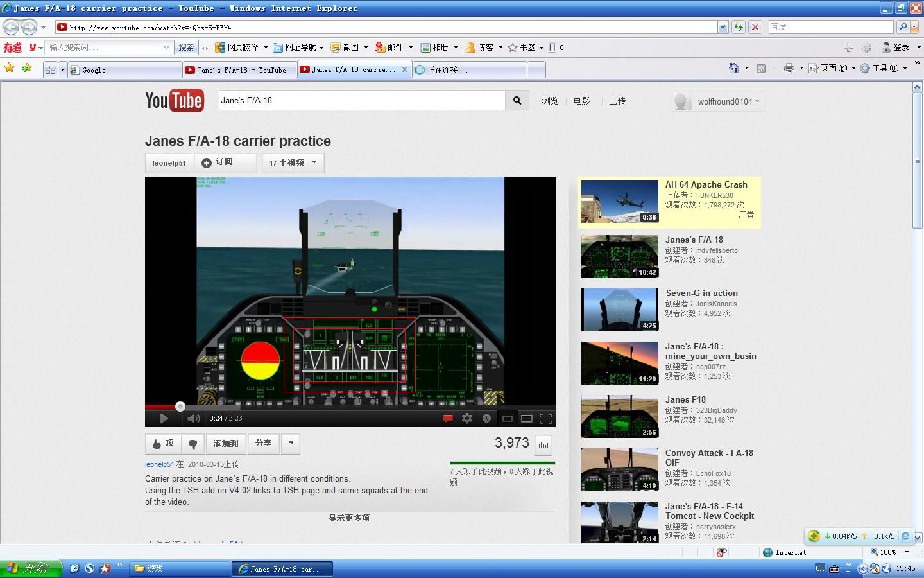Like the video with thumbs-up button
Viewport: 924px width, 578px height.
point(162,444)
